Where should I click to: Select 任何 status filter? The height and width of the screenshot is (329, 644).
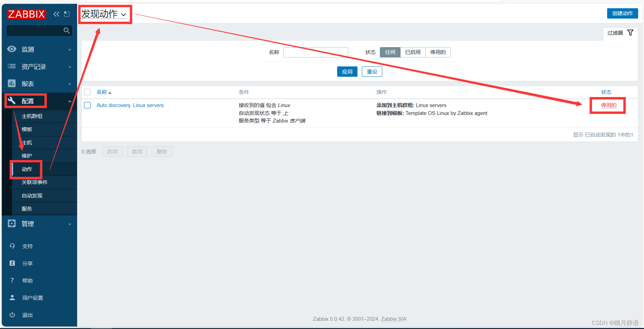[390, 52]
